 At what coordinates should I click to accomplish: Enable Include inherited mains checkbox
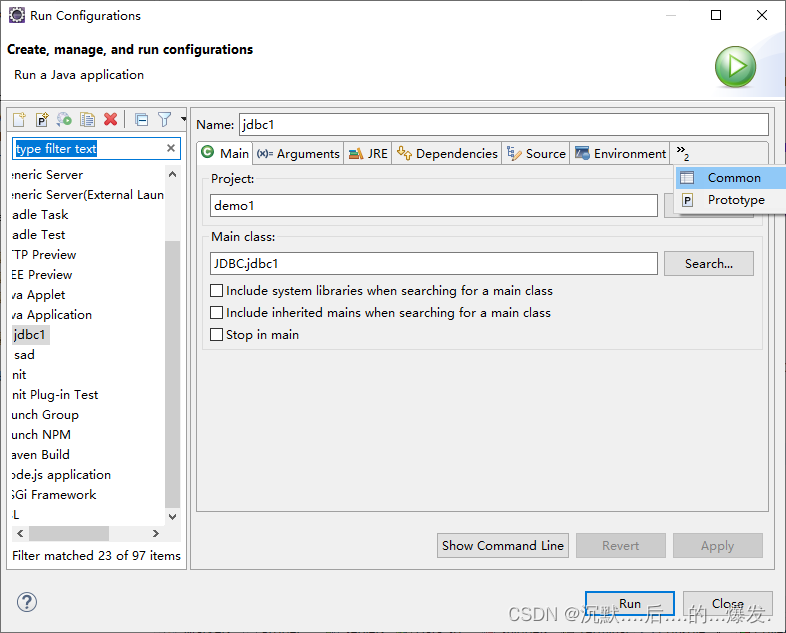tap(217, 313)
